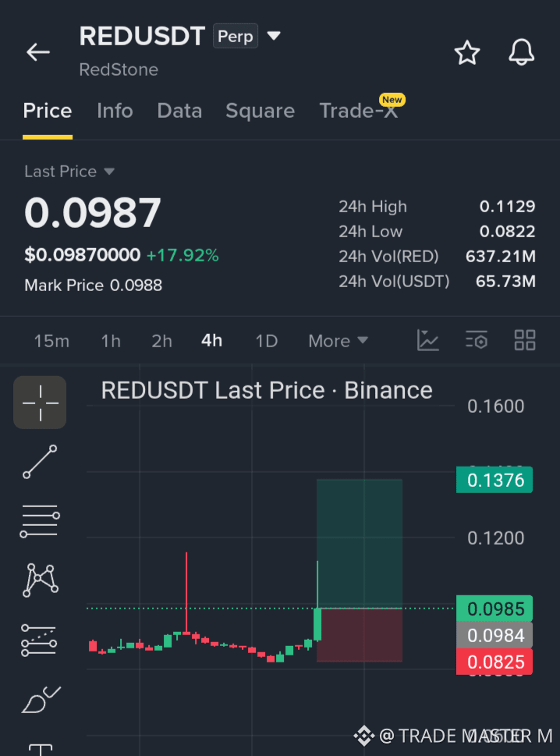Open the Square tab
This screenshot has width=560, height=756.
coord(260,111)
